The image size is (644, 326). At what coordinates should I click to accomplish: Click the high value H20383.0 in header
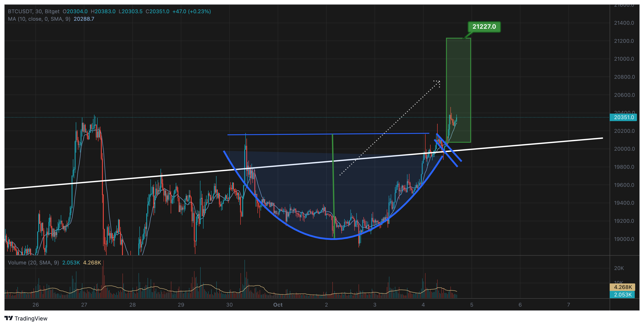pyautogui.click(x=103, y=11)
